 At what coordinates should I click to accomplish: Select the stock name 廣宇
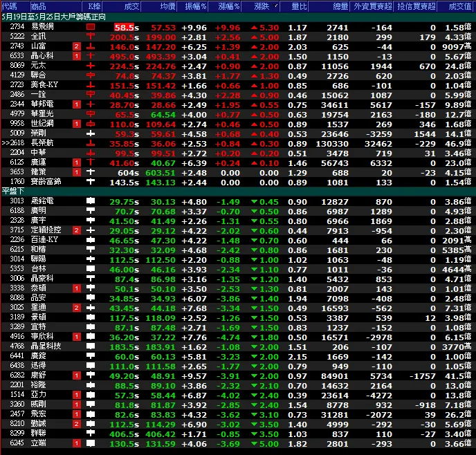(39, 220)
